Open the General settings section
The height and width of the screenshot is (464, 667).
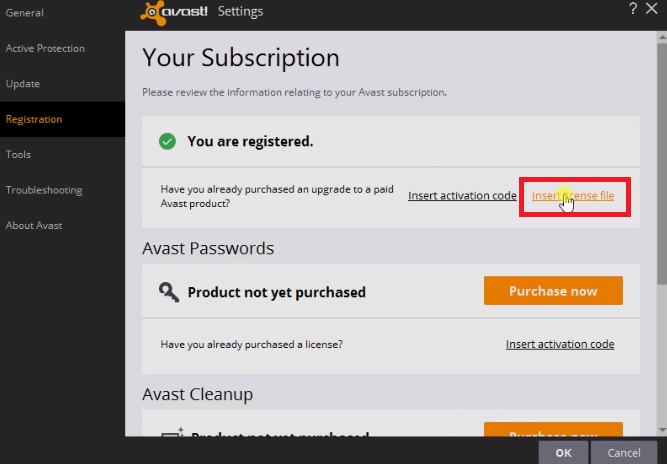coord(24,13)
